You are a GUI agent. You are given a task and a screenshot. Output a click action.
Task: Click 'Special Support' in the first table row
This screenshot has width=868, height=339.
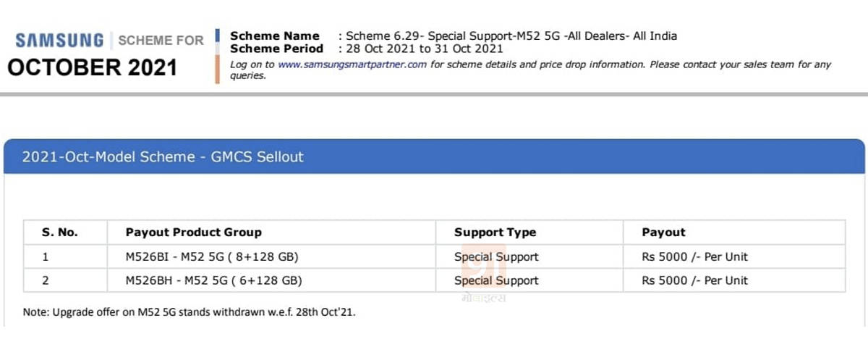click(x=496, y=256)
